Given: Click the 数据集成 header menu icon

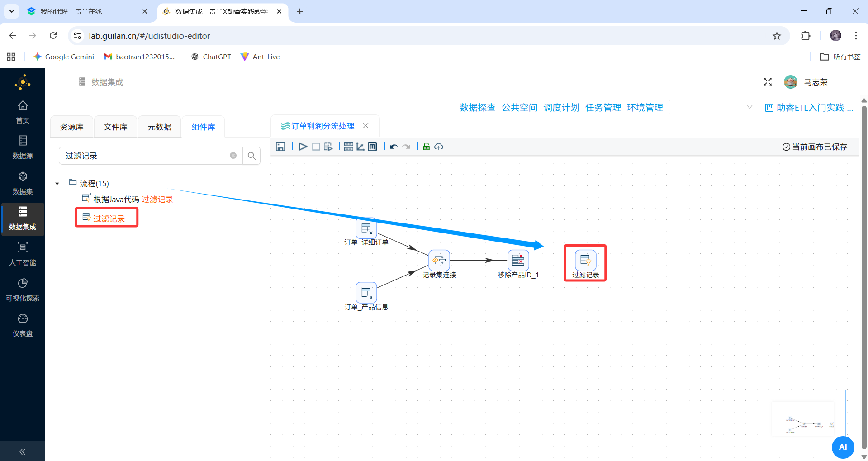Looking at the screenshot, I should pyautogui.click(x=82, y=81).
